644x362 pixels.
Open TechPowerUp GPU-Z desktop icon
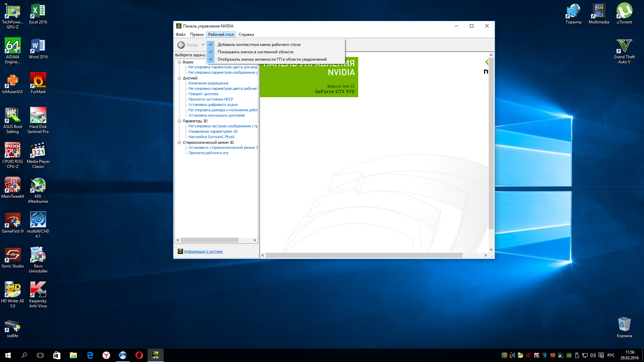12,11
